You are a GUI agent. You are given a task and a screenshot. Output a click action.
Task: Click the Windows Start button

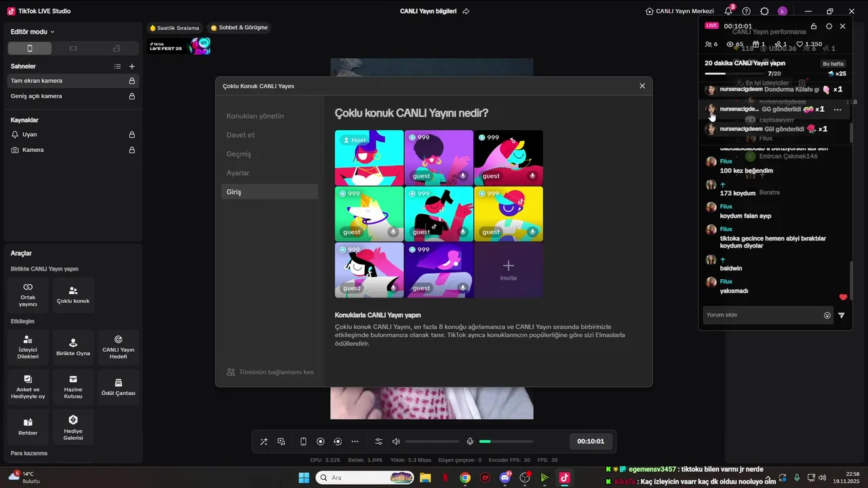click(304, 478)
